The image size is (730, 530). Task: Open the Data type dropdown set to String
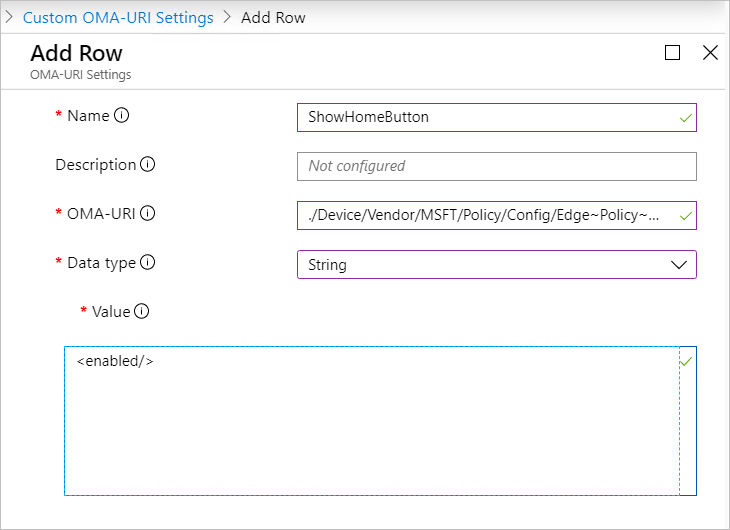[x=497, y=265]
